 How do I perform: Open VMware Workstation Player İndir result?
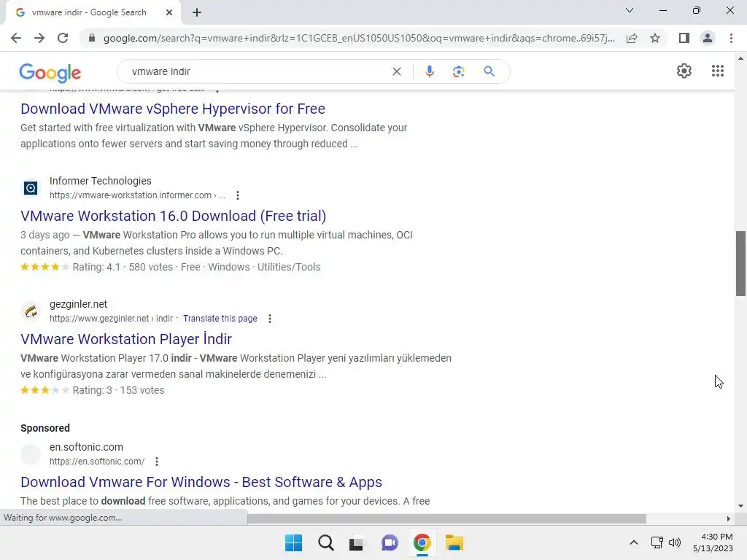[x=126, y=339]
